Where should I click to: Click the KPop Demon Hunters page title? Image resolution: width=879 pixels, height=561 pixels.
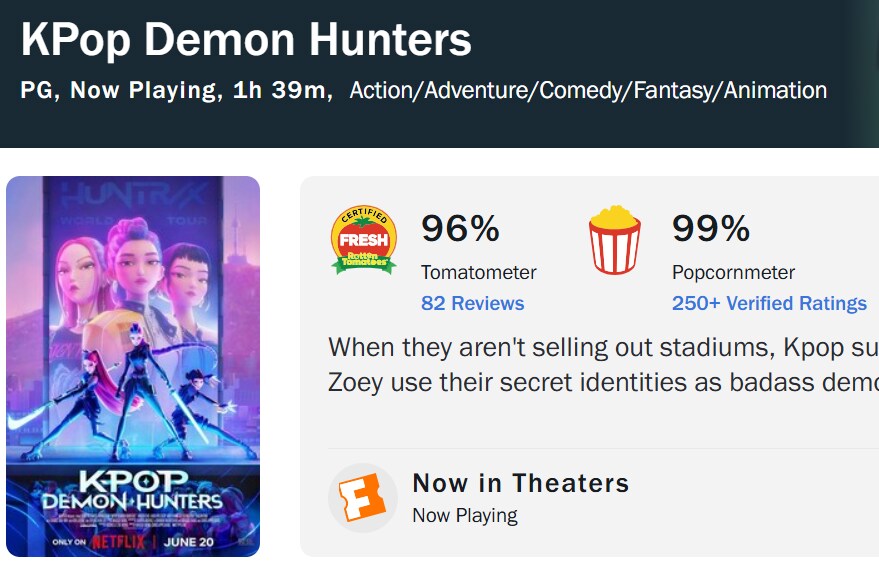(x=246, y=40)
